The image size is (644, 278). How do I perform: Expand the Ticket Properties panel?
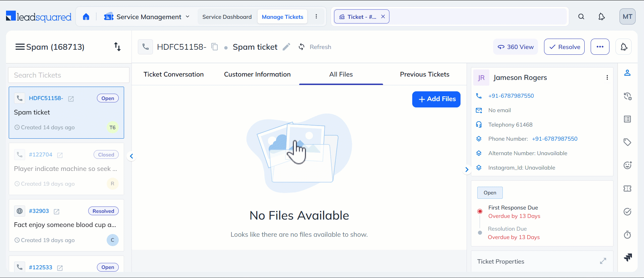click(x=603, y=261)
